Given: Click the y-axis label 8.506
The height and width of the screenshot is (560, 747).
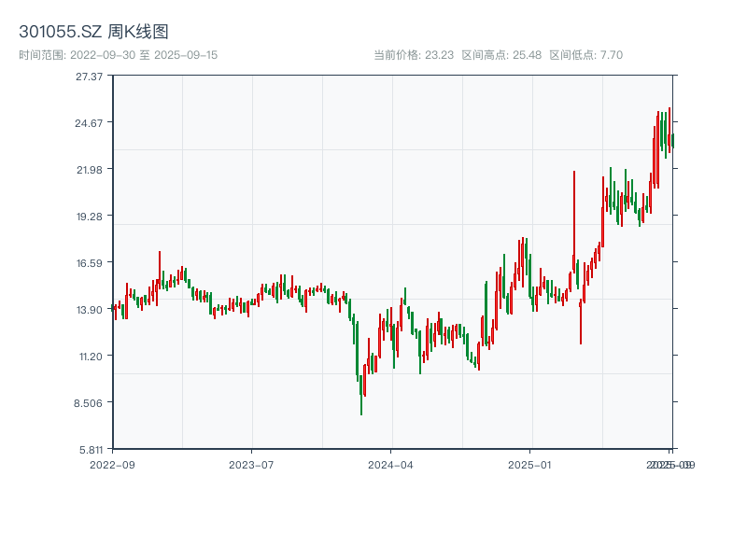Looking at the screenshot, I should (88, 403).
